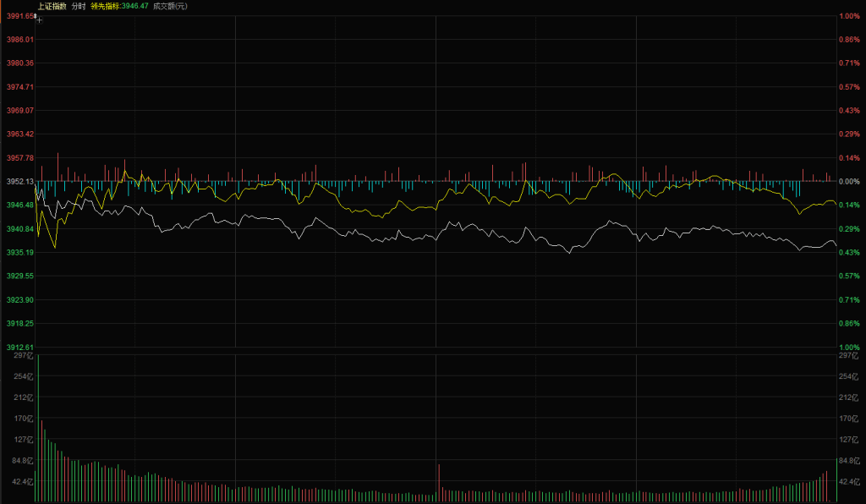Select the 分时 intraday label
866x504 pixels.
point(79,6)
